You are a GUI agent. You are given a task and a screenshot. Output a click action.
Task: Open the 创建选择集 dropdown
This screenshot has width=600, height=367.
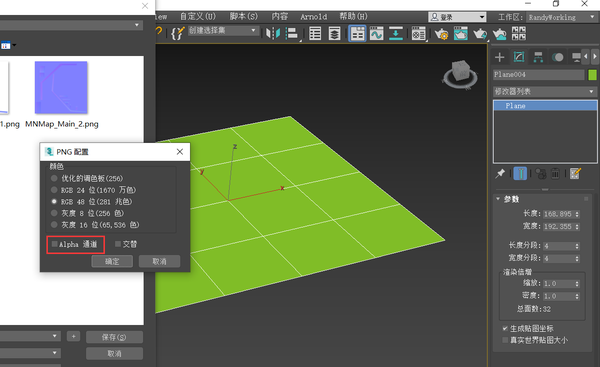pyautogui.click(x=222, y=30)
